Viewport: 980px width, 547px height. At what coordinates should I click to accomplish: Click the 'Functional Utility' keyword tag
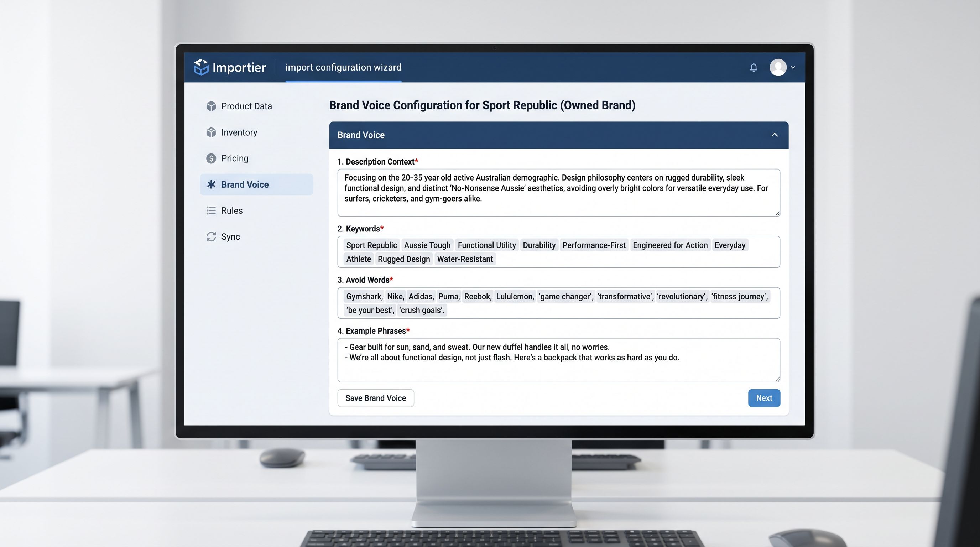(486, 245)
